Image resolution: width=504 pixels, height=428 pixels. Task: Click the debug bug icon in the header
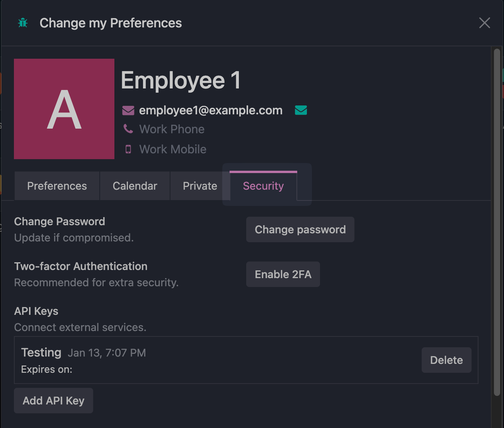[23, 23]
